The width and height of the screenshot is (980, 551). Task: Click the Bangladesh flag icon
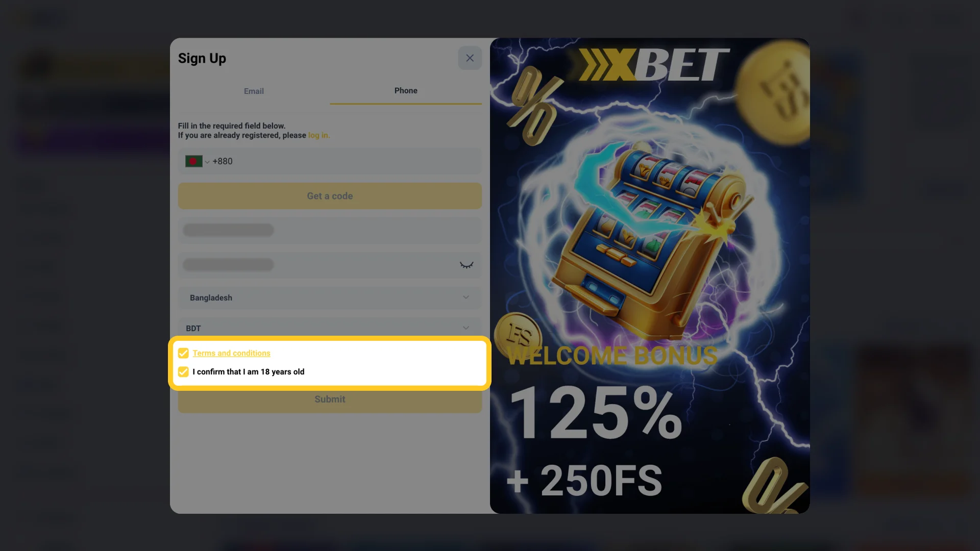click(194, 161)
